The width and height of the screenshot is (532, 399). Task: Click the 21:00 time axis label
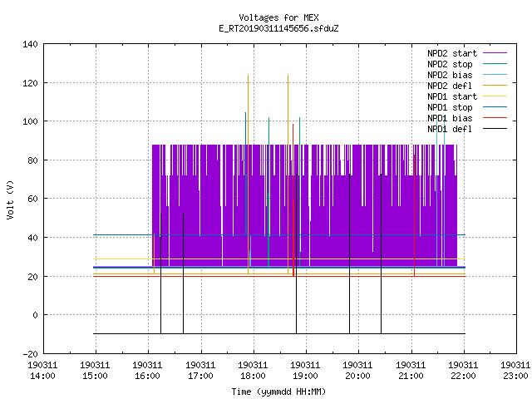(411, 376)
